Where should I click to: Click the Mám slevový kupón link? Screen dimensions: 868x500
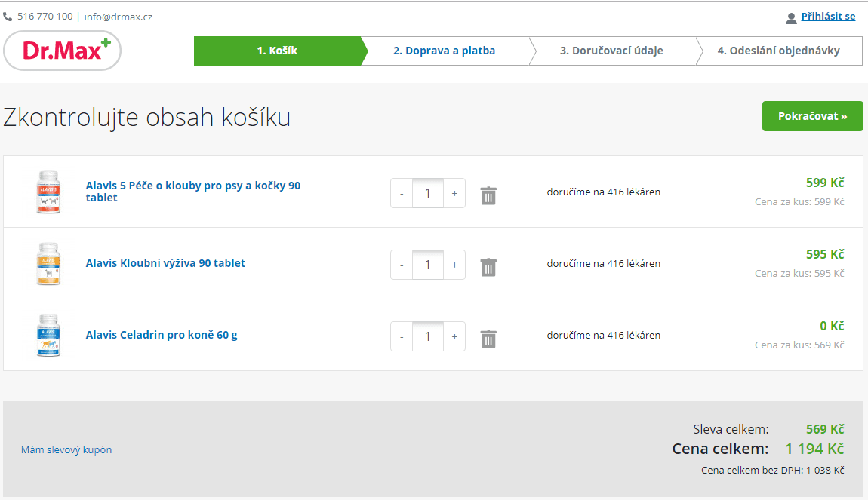tap(66, 449)
